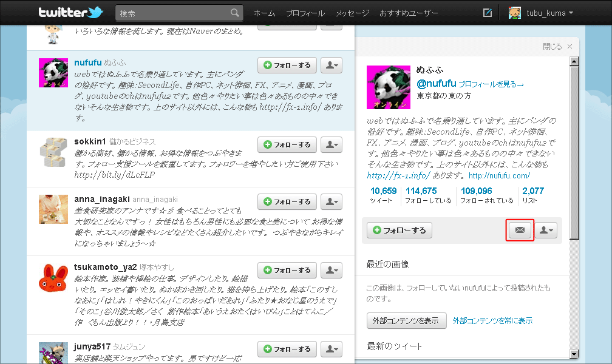The image size is (612, 364).
Task: Click anna_inagaki avatar image
Action: 53,209
